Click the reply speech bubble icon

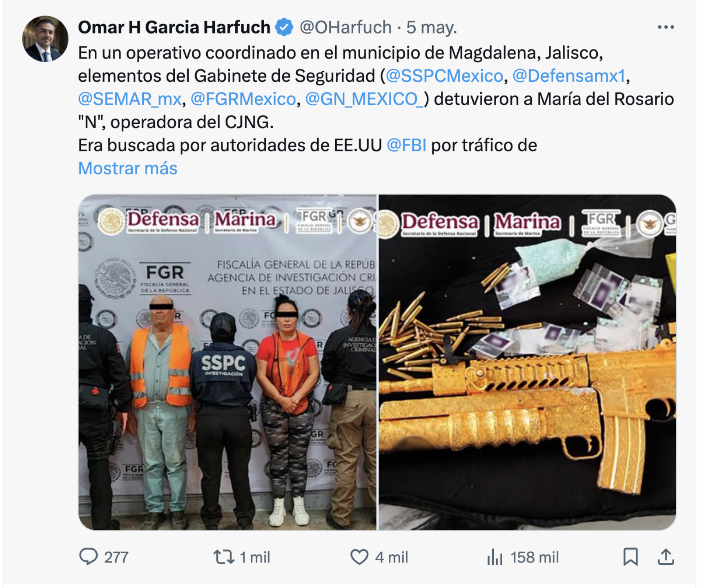[88, 557]
